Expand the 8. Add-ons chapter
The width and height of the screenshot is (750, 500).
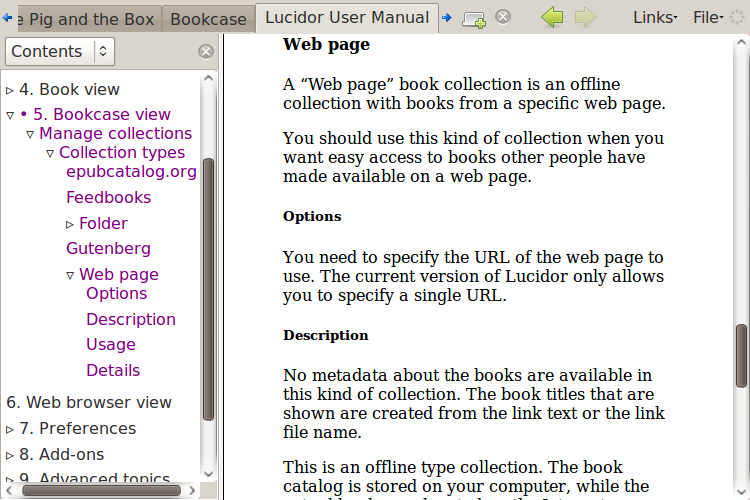[10, 456]
